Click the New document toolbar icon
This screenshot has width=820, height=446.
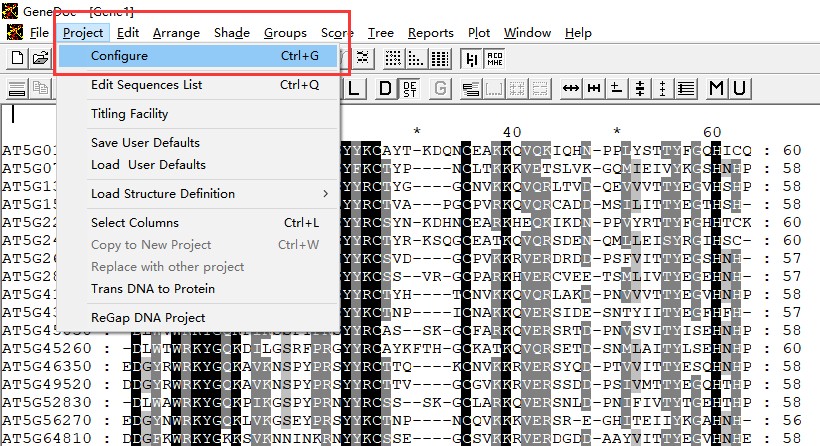click(17, 58)
